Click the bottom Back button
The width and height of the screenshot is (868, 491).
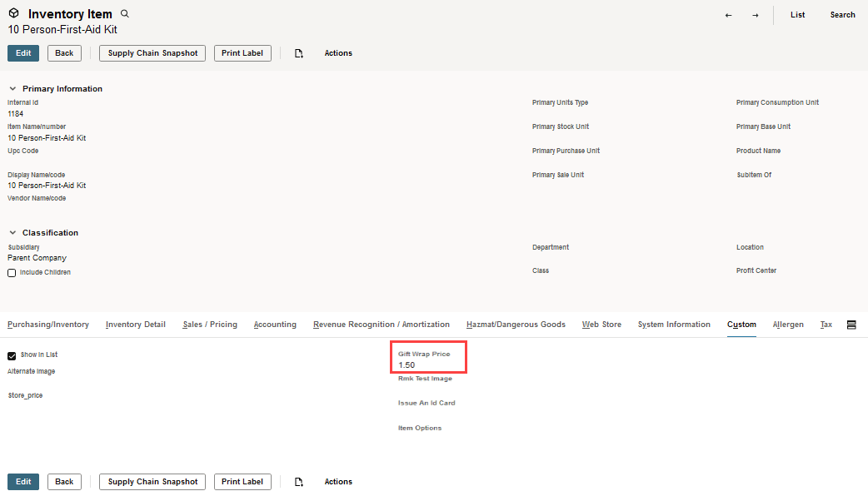pos(64,482)
